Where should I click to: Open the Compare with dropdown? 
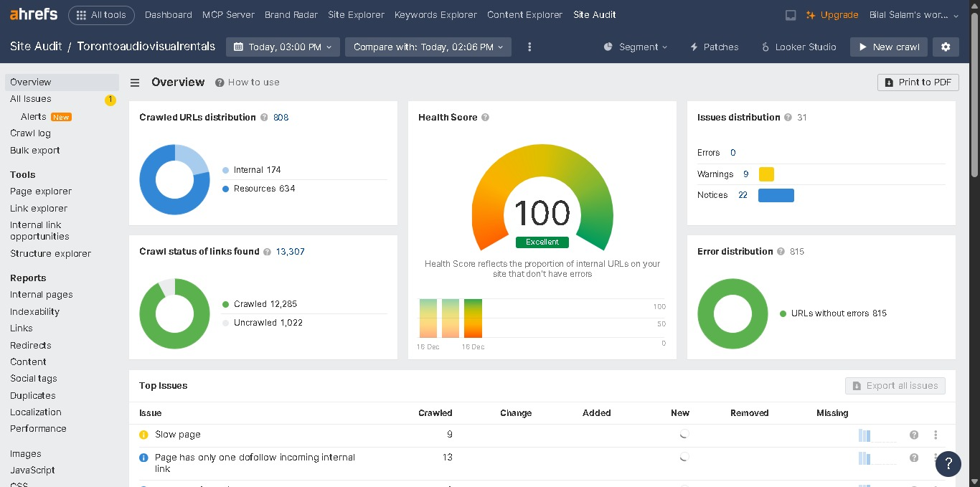428,47
